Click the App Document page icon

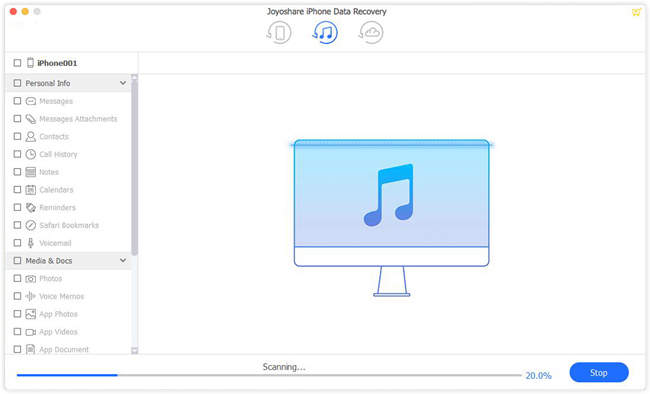point(31,350)
